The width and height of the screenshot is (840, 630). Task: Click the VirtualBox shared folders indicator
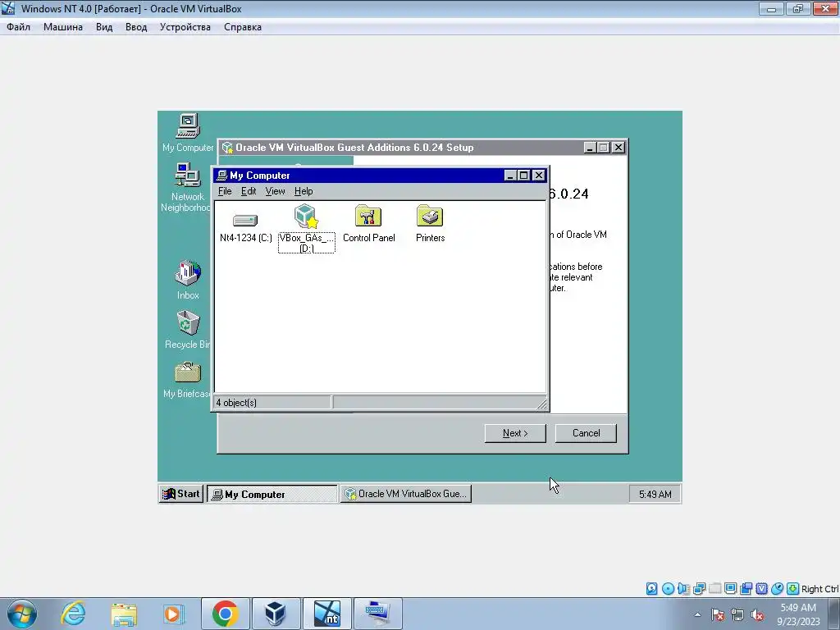pyautogui.click(x=714, y=589)
